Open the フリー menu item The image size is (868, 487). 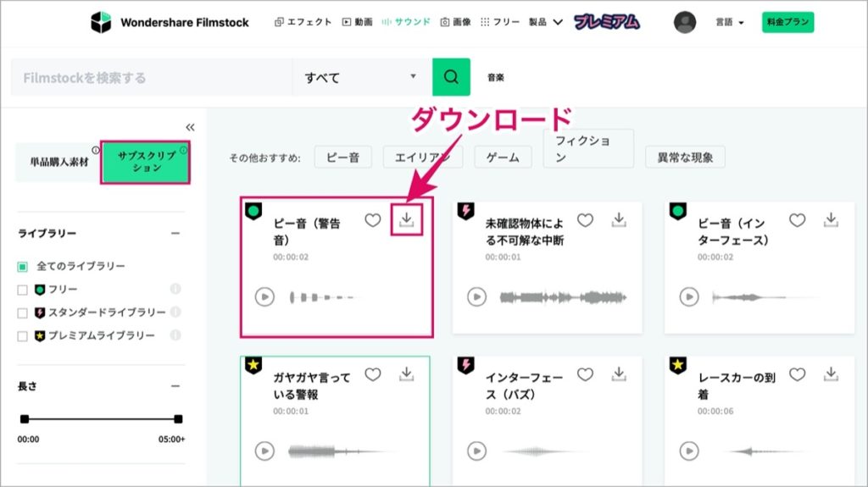[x=500, y=22]
